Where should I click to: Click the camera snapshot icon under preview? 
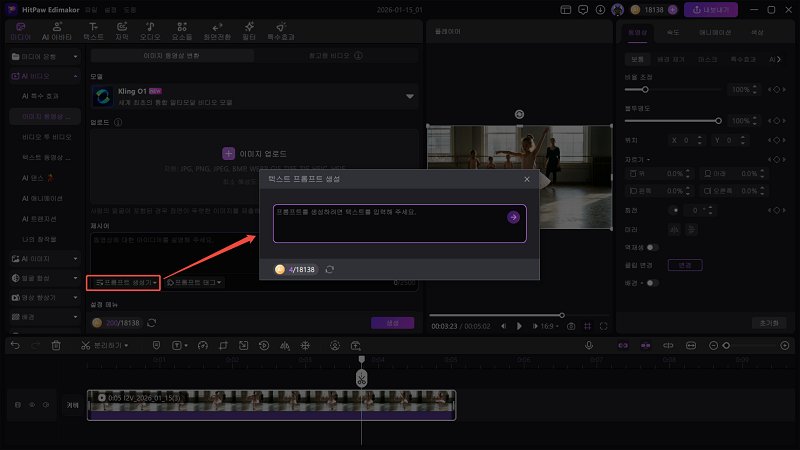click(x=571, y=326)
